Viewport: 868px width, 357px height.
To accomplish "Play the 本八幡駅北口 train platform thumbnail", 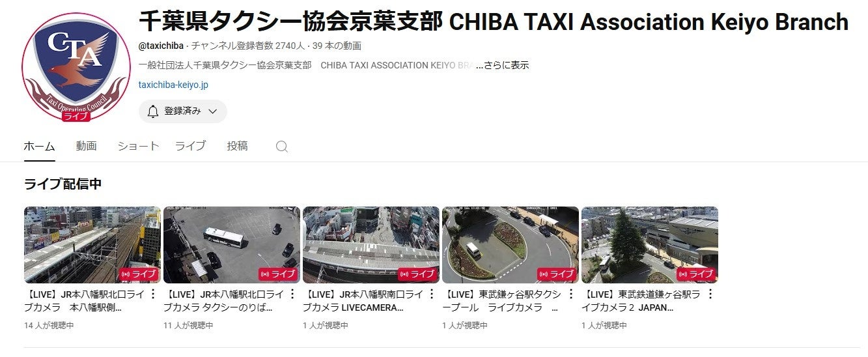I will pos(92,245).
